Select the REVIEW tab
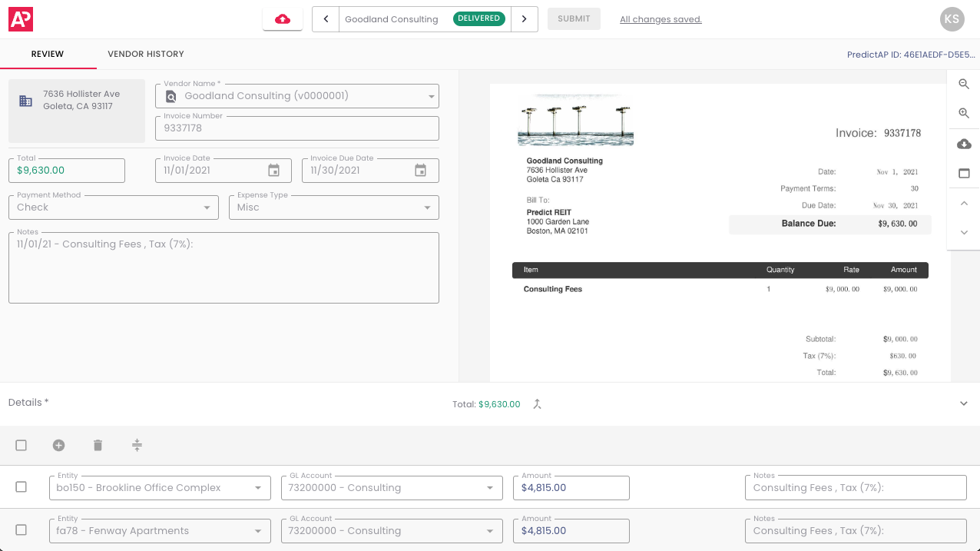 [48, 54]
